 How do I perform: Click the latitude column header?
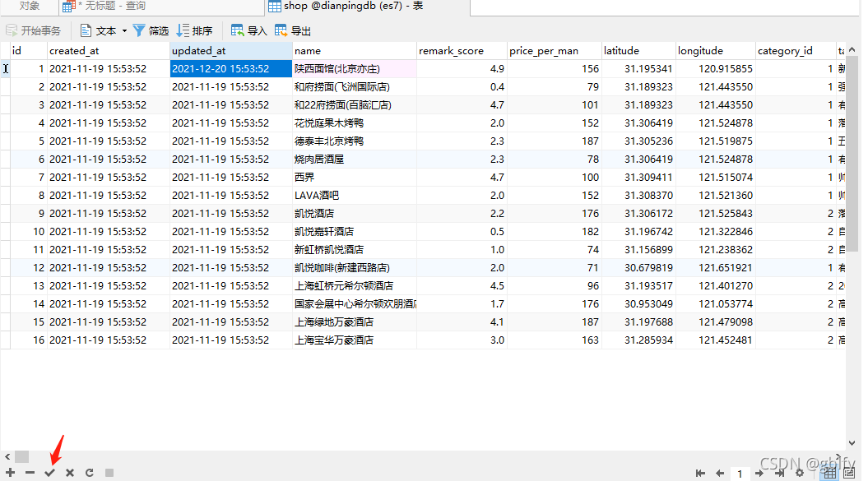click(638, 51)
